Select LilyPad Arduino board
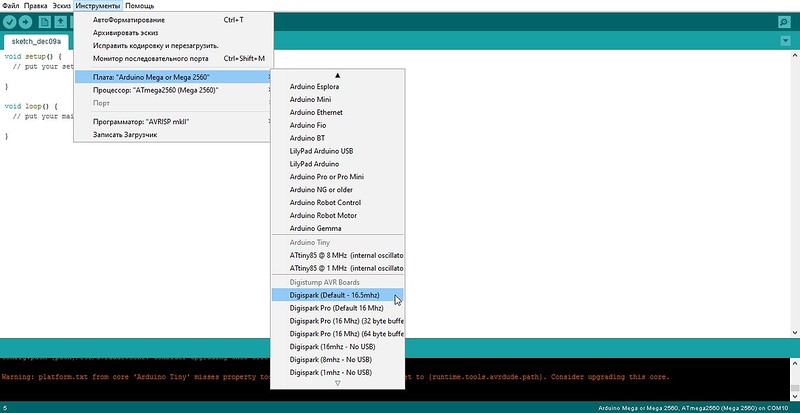The height and width of the screenshot is (413, 800). click(337, 164)
